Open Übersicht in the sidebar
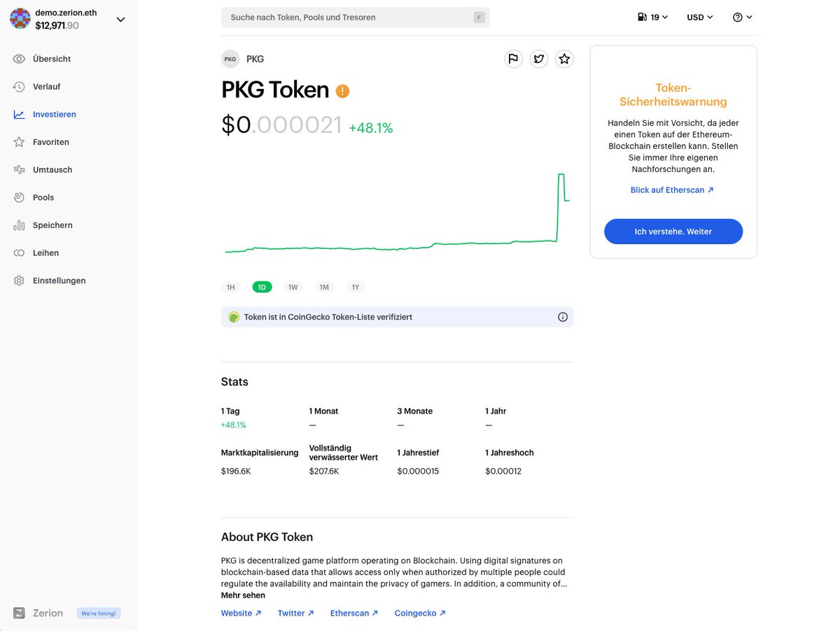The image size is (840, 631). [52, 59]
